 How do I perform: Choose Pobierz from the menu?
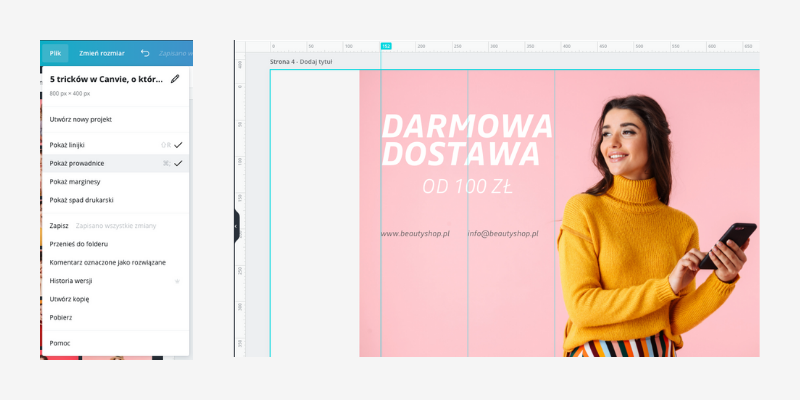pyautogui.click(x=115, y=317)
